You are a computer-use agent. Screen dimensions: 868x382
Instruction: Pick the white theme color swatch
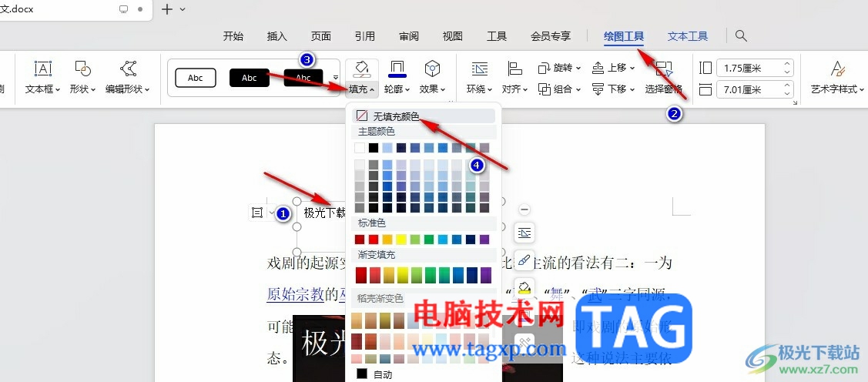360,148
